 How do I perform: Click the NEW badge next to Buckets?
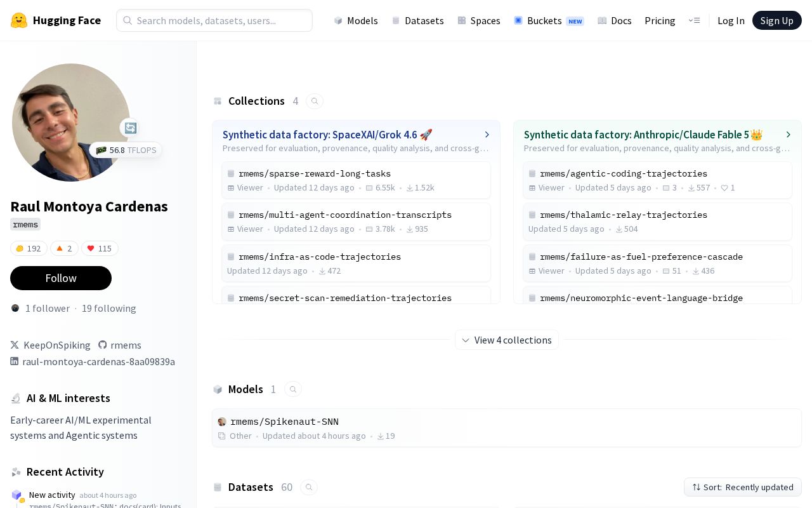575,21
